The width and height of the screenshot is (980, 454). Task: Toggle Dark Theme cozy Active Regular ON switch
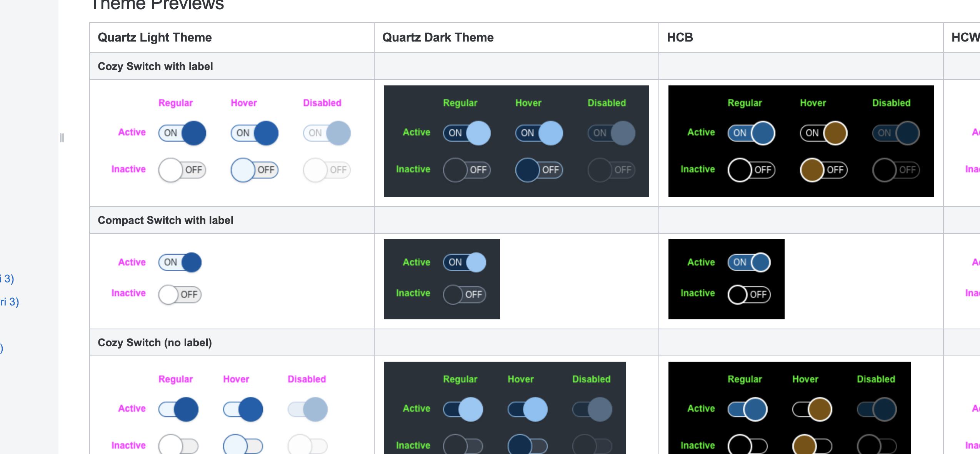[467, 133]
